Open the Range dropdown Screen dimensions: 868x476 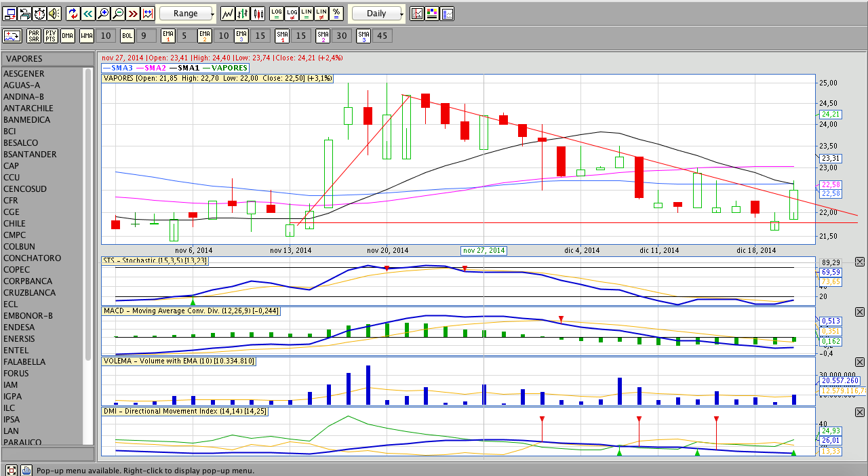(x=185, y=14)
